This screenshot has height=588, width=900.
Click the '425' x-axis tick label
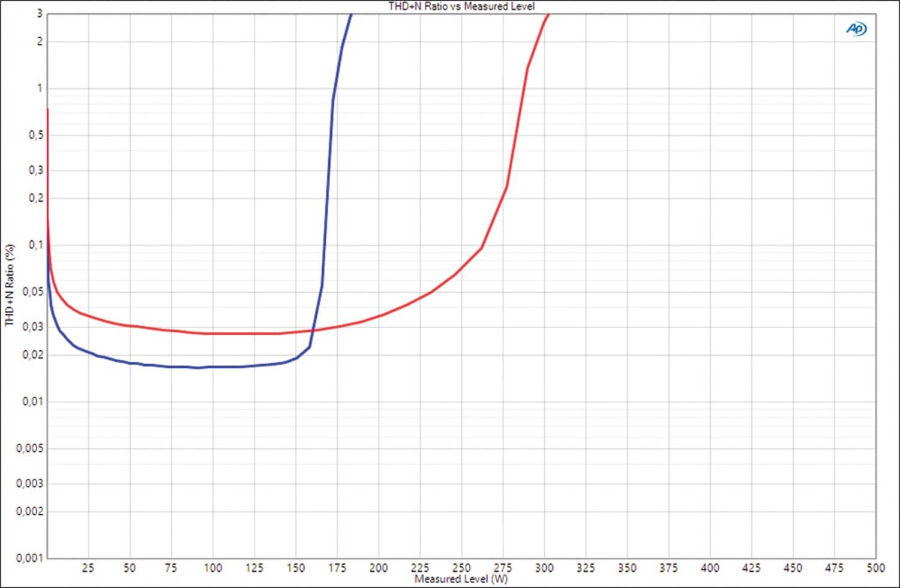coord(751,568)
